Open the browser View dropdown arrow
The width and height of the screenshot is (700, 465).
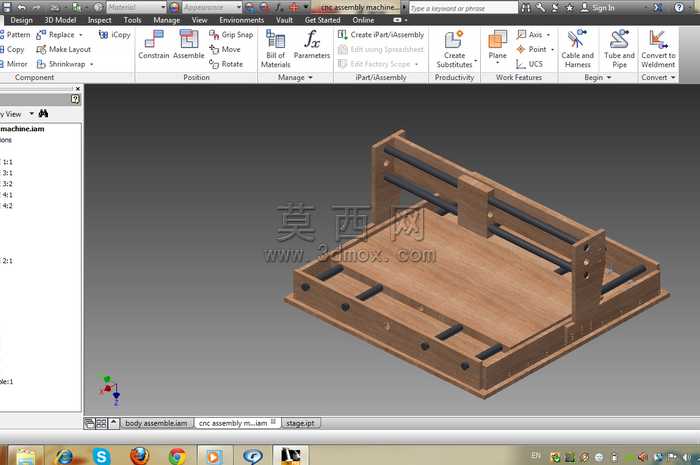[x=31, y=114]
